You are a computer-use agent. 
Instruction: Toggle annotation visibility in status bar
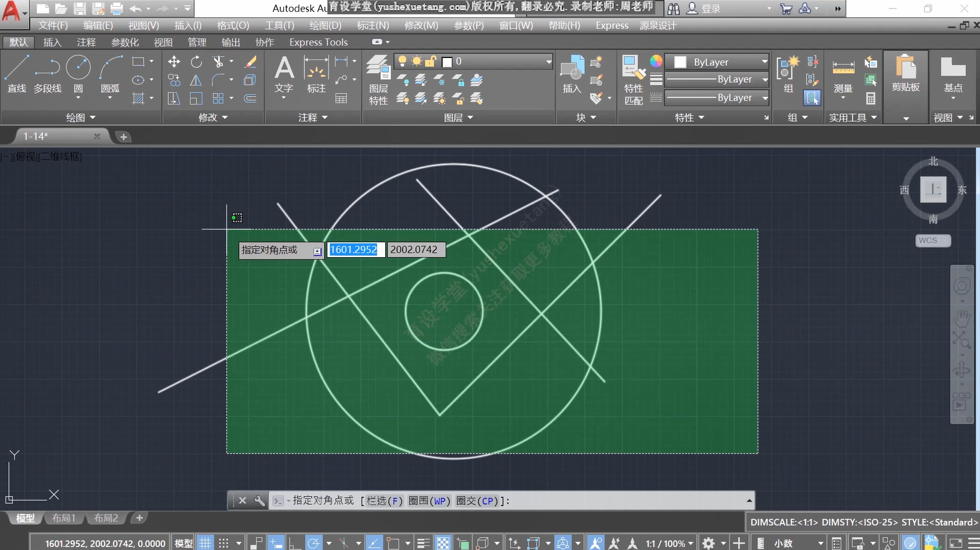595,543
